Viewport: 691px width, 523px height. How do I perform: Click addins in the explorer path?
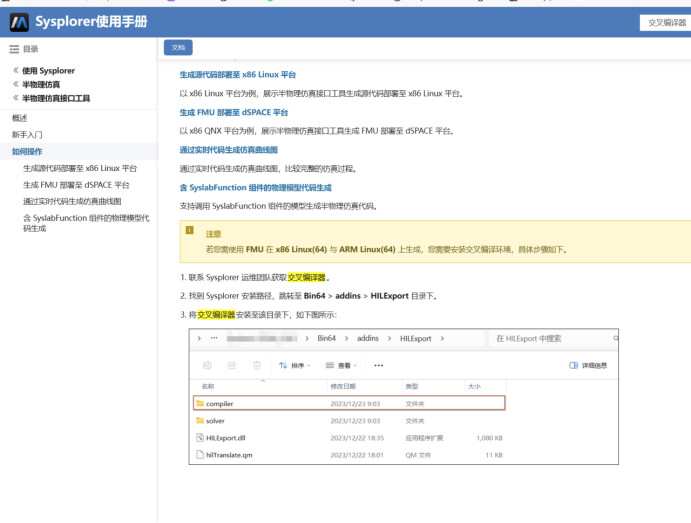pos(368,338)
